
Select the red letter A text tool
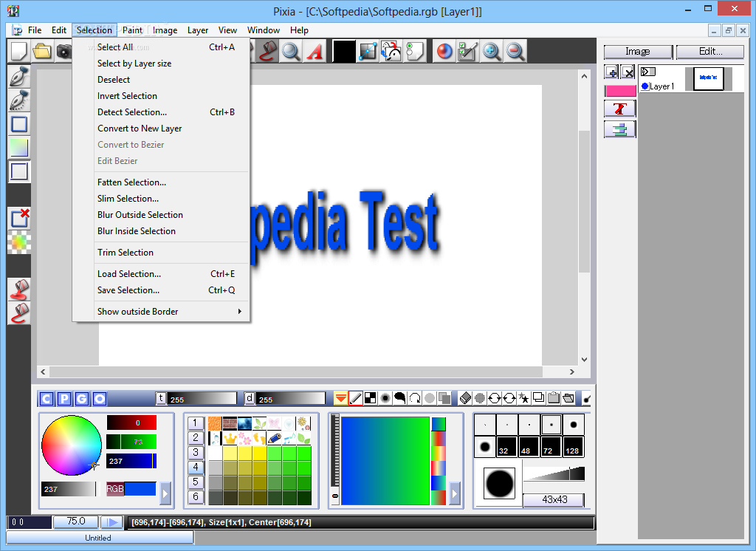tap(315, 51)
